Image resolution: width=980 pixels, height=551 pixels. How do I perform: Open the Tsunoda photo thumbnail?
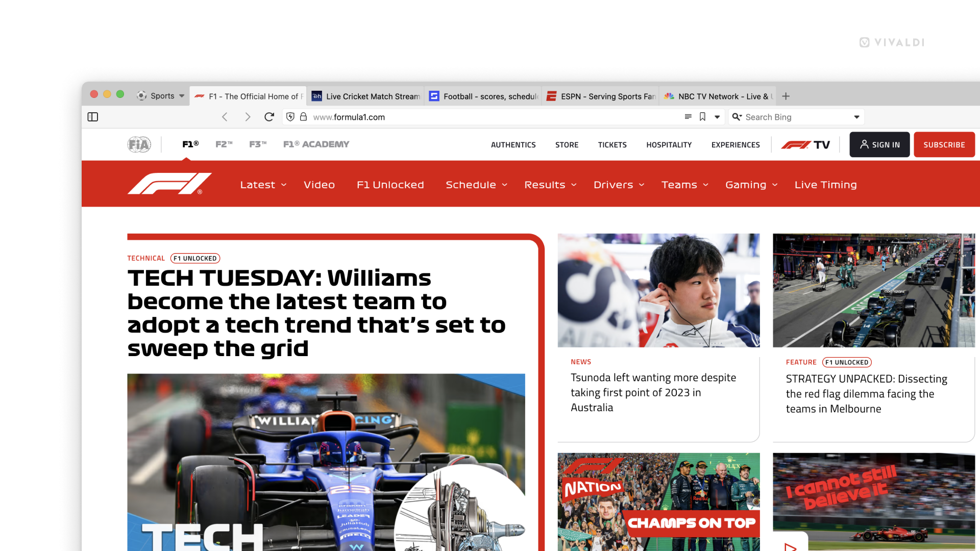pyautogui.click(x=658, y=290)
